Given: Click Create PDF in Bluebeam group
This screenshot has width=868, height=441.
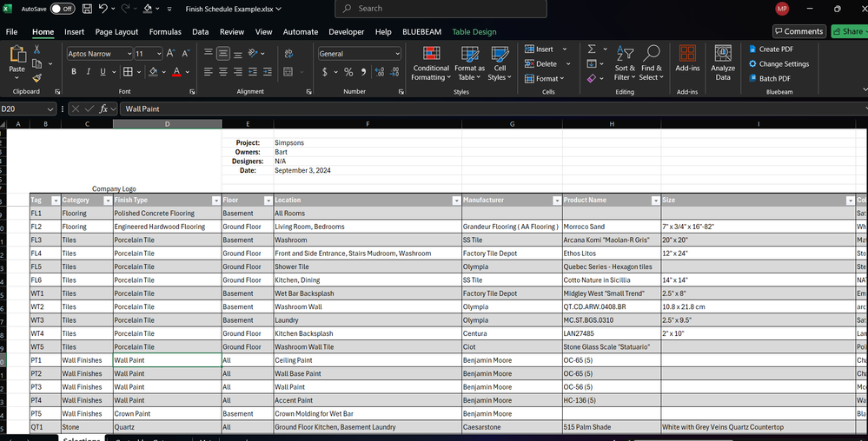Looking at the screenshot, I should 774,49.
